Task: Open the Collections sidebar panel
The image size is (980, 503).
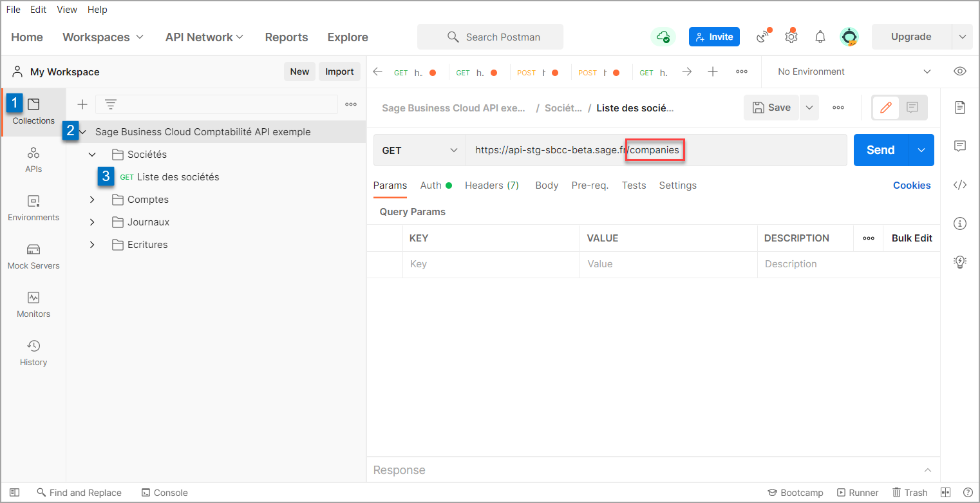Action: click(x=33, y=111)
